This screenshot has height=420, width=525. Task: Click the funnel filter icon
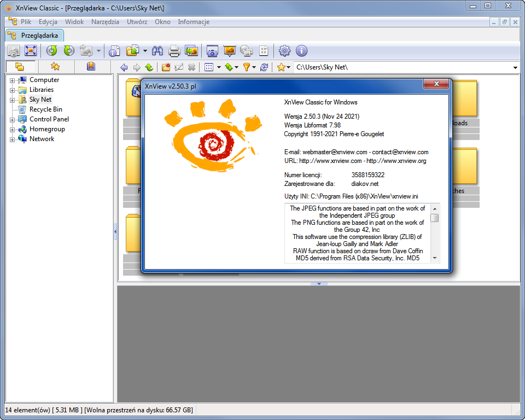(247, 67)
